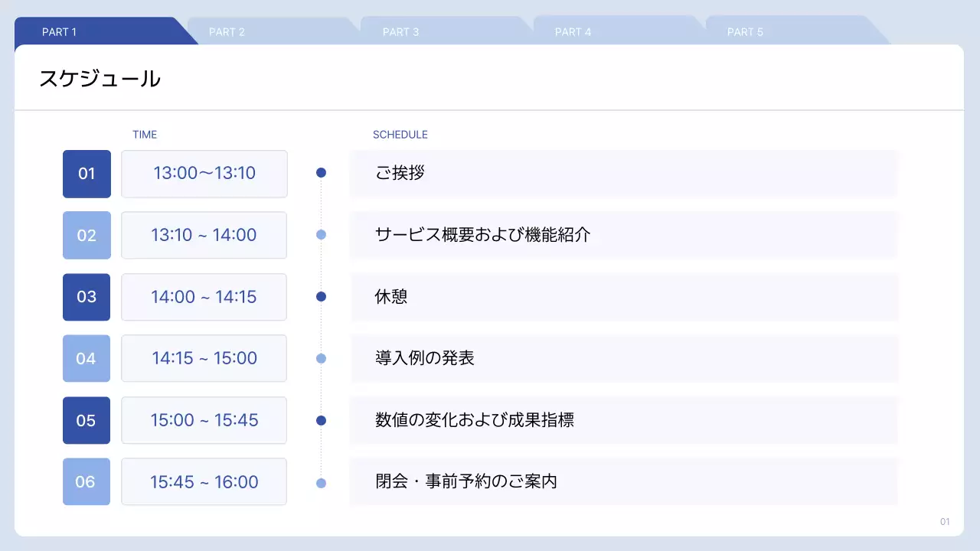This screenshot has width=980, height=551.
Task: Select the 06 number badge
Action: click(87, 481)
